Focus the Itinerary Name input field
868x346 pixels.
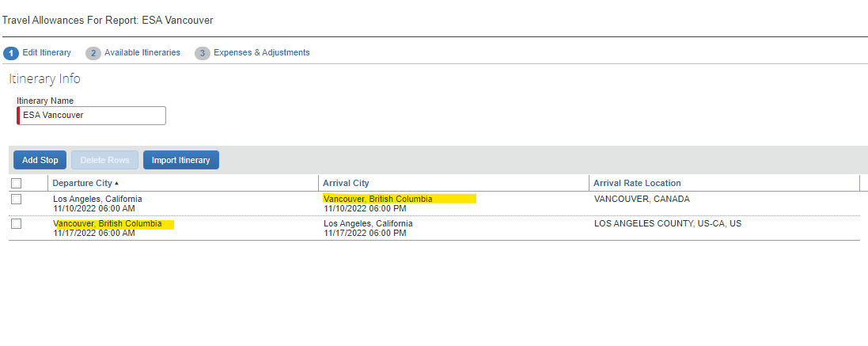[x=91, y=116]
